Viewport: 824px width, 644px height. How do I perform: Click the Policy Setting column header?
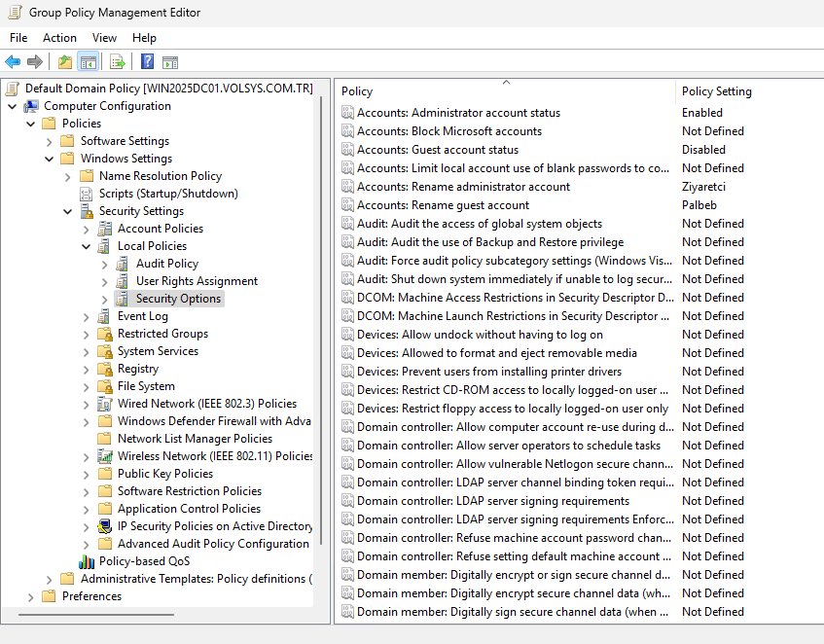point(716,91)
